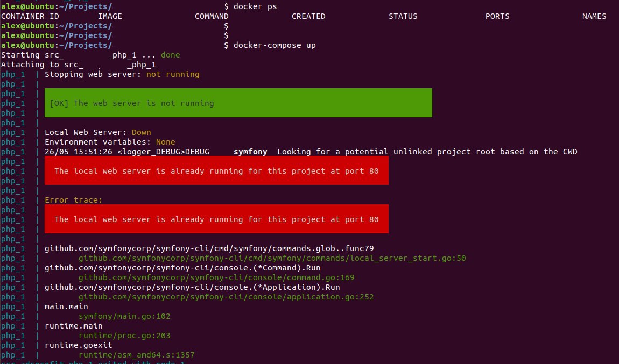Click the PORTS column header

pos(497,16)
